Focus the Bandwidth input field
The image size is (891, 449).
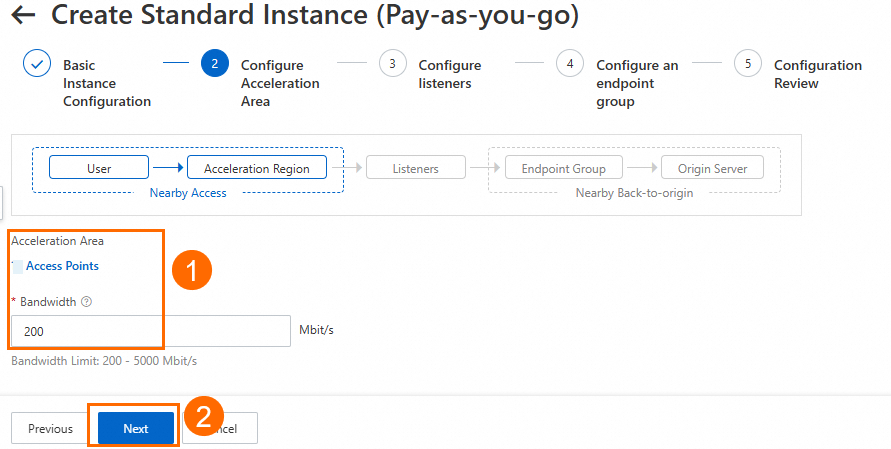point(150,331)
